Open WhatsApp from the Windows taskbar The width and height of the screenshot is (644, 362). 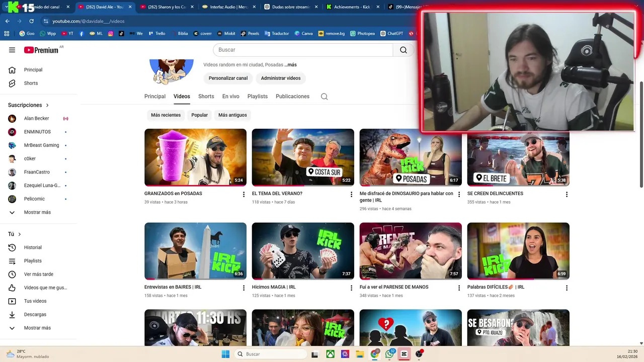click(389, 354)
